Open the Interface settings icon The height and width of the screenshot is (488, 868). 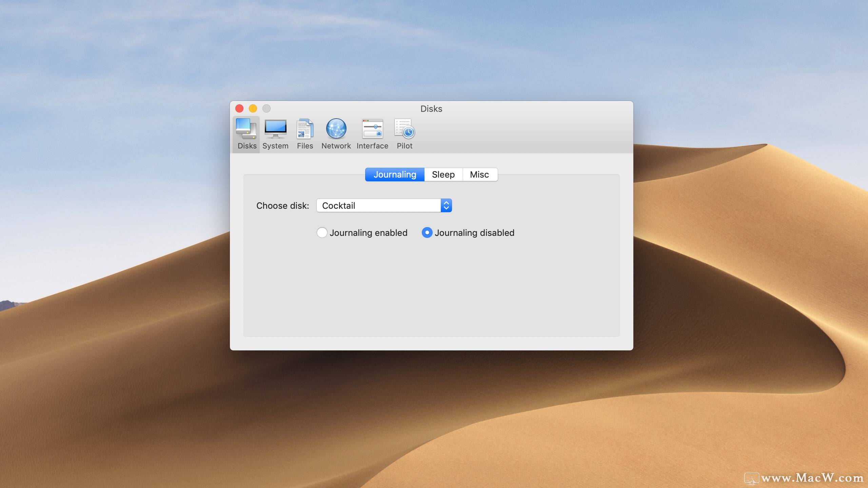pyautogui.click(x=372, y=134)
